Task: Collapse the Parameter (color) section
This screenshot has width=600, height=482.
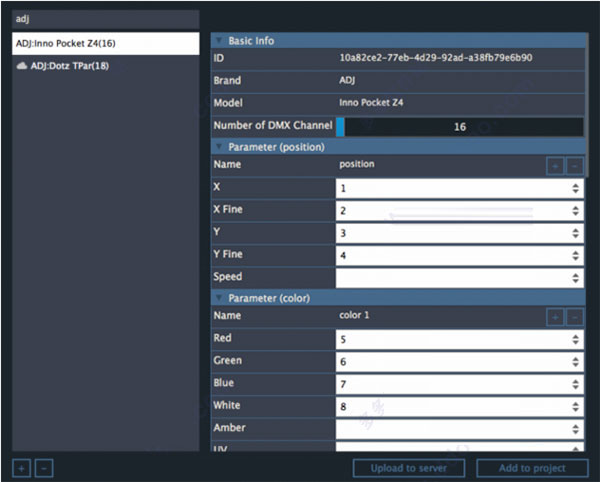Action: click(219, 298)
